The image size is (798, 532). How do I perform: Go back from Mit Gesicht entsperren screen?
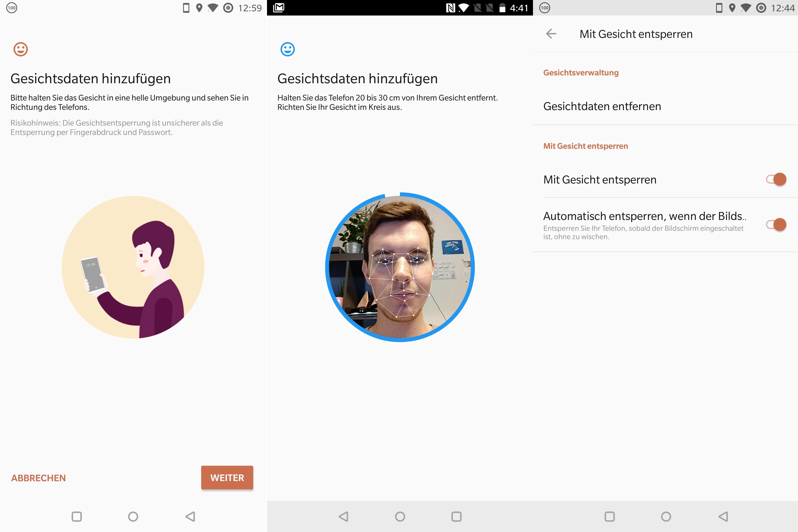point(551,33)
